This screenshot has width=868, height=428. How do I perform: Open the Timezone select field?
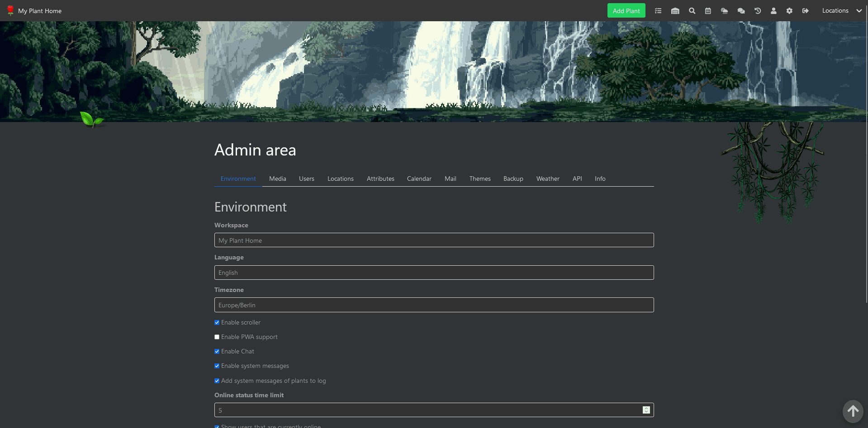point(434,305)
